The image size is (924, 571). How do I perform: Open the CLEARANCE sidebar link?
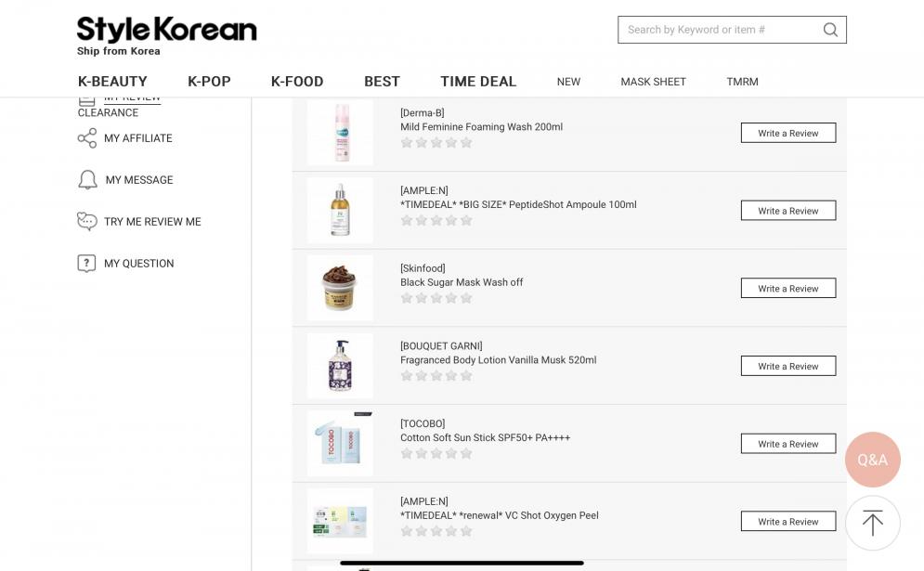[x=108, y=113]
